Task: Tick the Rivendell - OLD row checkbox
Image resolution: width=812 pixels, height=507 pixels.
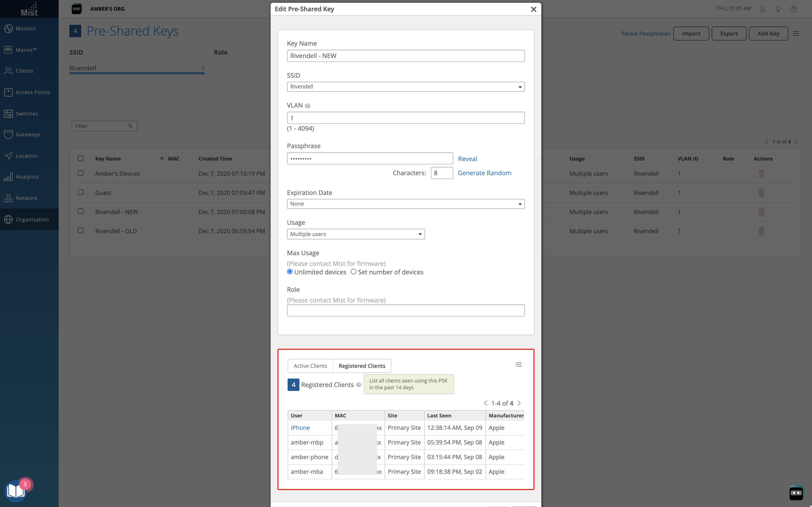Action: (81, 231)
